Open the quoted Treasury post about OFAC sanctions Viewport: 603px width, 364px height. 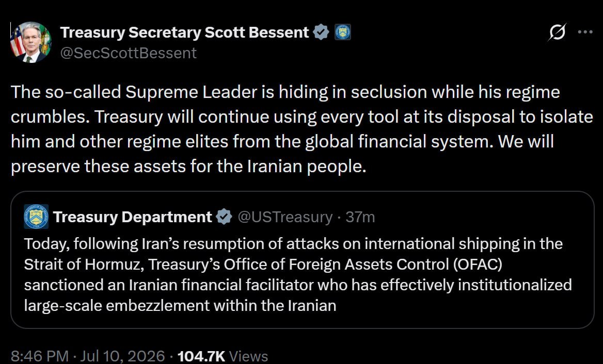click(302, 260)
